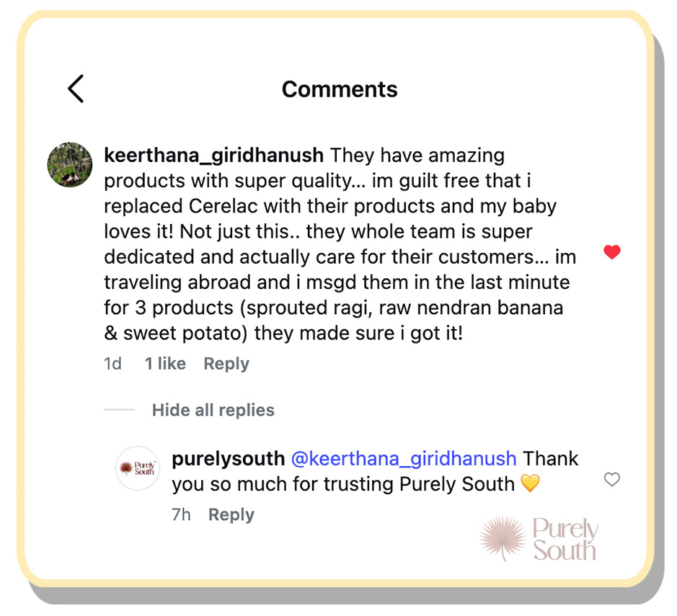The image size is (677, 616).
Task: Click the yellow heart emoji
Action: (530, 484)
